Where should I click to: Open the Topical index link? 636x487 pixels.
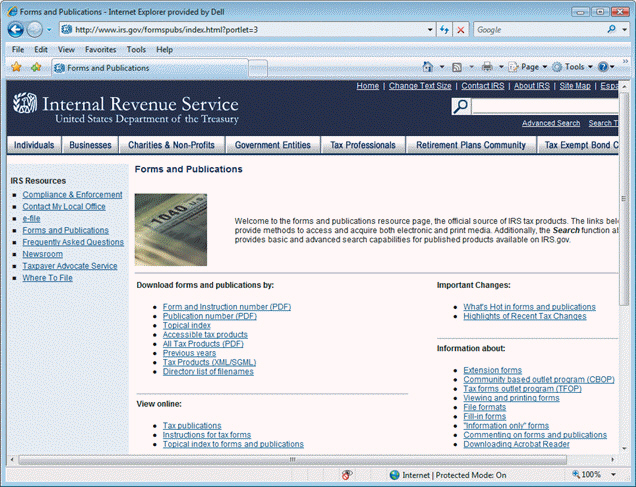coord(187,325)
